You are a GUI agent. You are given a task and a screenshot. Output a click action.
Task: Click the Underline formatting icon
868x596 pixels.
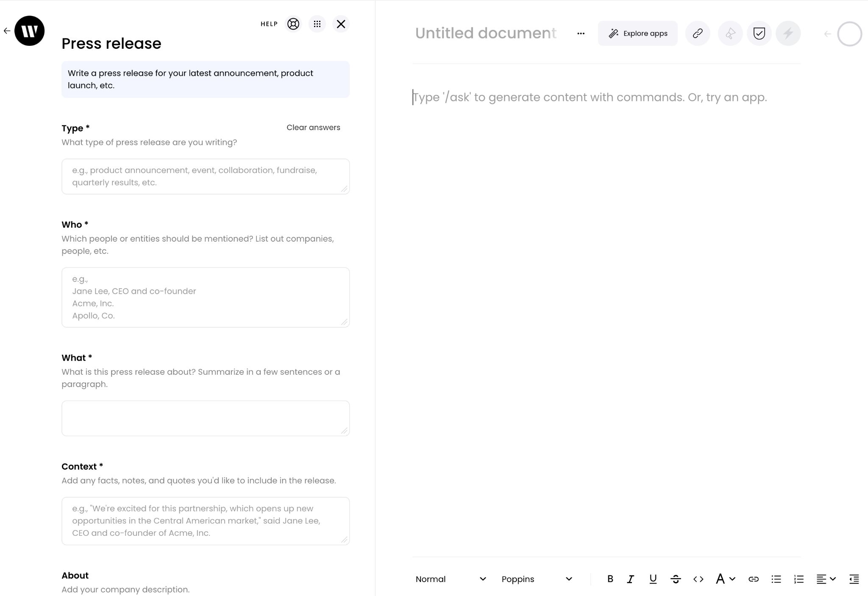click(652, 579)
